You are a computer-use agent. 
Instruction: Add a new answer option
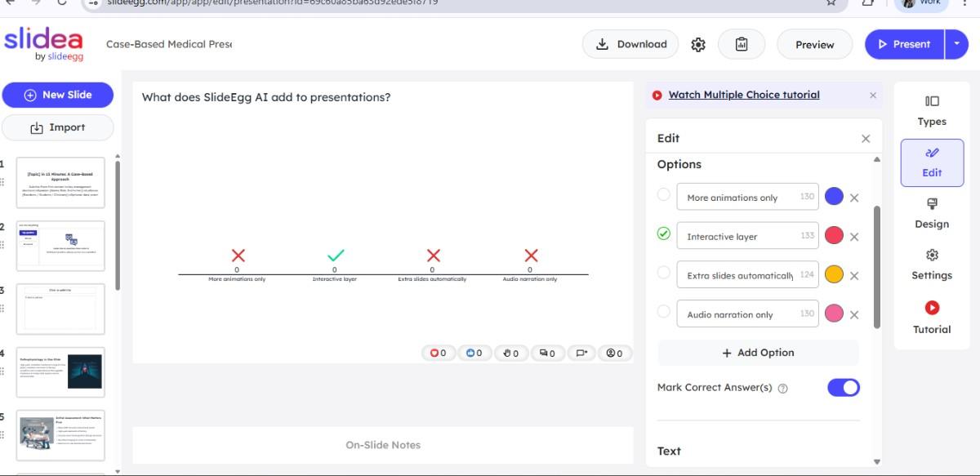[758, 353]
